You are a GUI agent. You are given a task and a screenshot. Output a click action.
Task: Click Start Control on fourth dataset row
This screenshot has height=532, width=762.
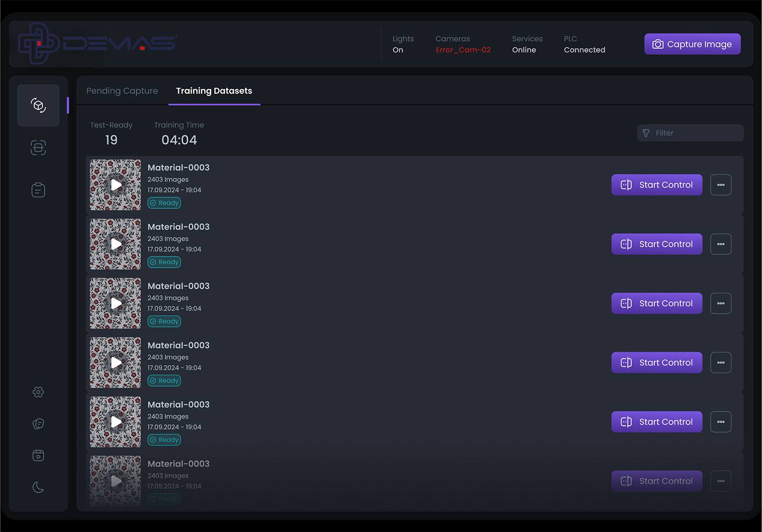[656, 363]
